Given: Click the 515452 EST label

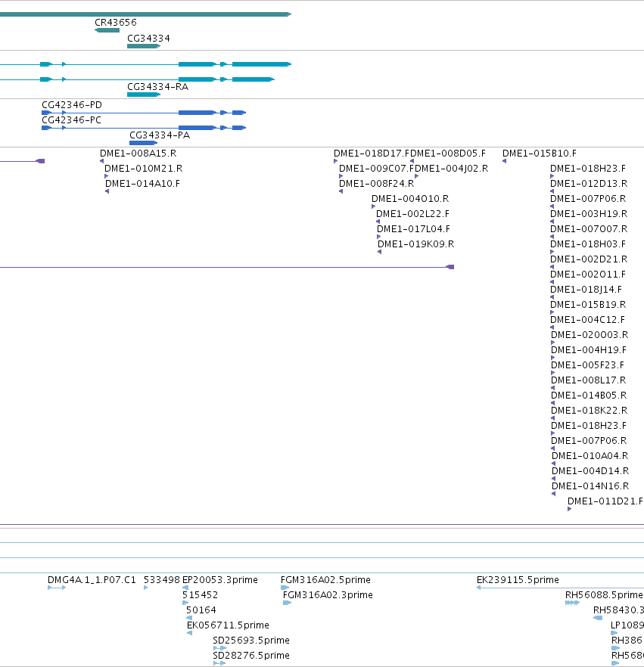Looking at the screenshot, I should pyautogui.click(x=200, y=595).
